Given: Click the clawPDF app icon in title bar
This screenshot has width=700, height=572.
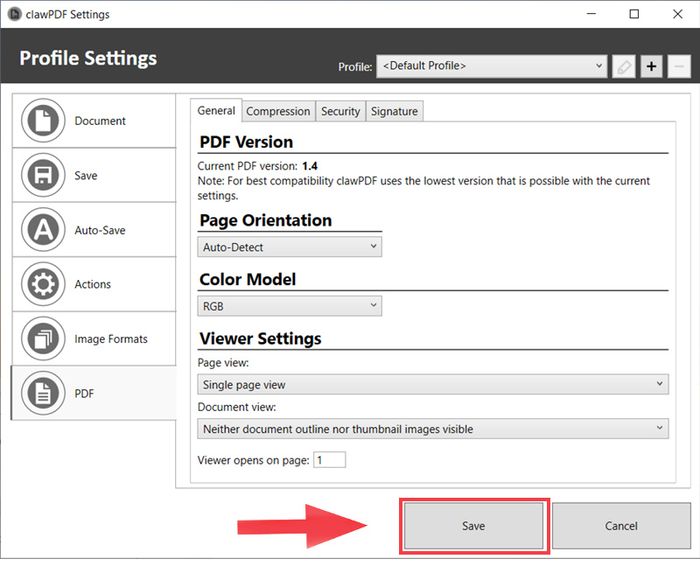Looking at the screenshot, I should 14,14.
